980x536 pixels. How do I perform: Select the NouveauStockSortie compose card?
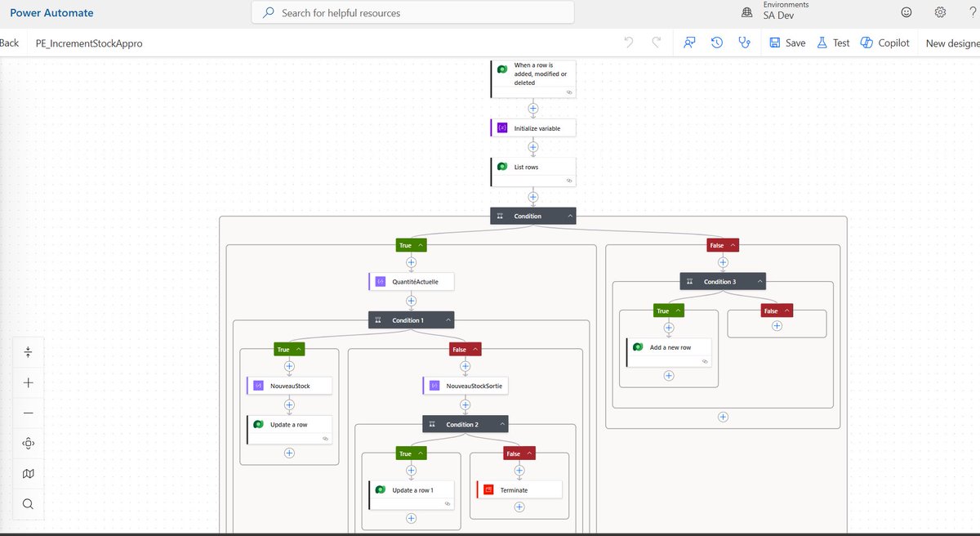(x=465, y=386)
